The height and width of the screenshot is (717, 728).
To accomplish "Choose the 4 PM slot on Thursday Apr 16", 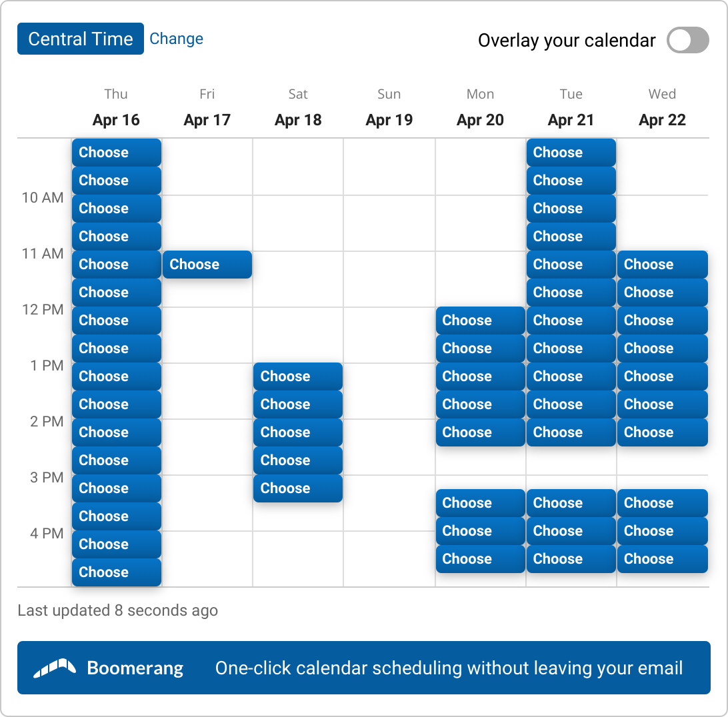I will coord(116,544).
